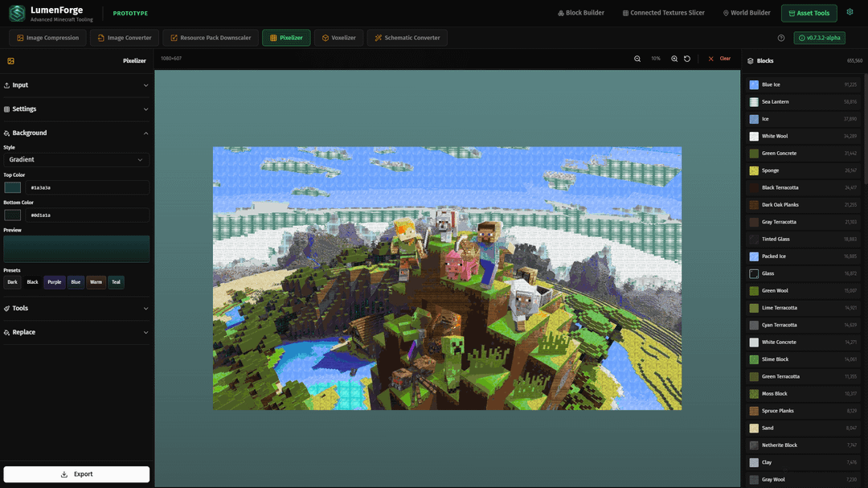Image resolution: width=868 pixels, height=488 pixels.
Task: Zoom out the canvas with the magnifier-minus icon
Action: click(x=637, y=59)
